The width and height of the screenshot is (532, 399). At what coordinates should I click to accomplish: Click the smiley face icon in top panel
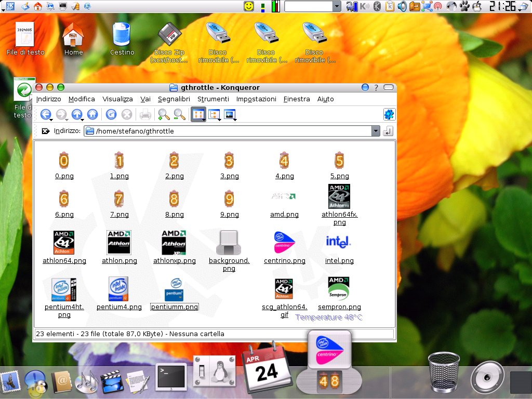click(249, 6)
